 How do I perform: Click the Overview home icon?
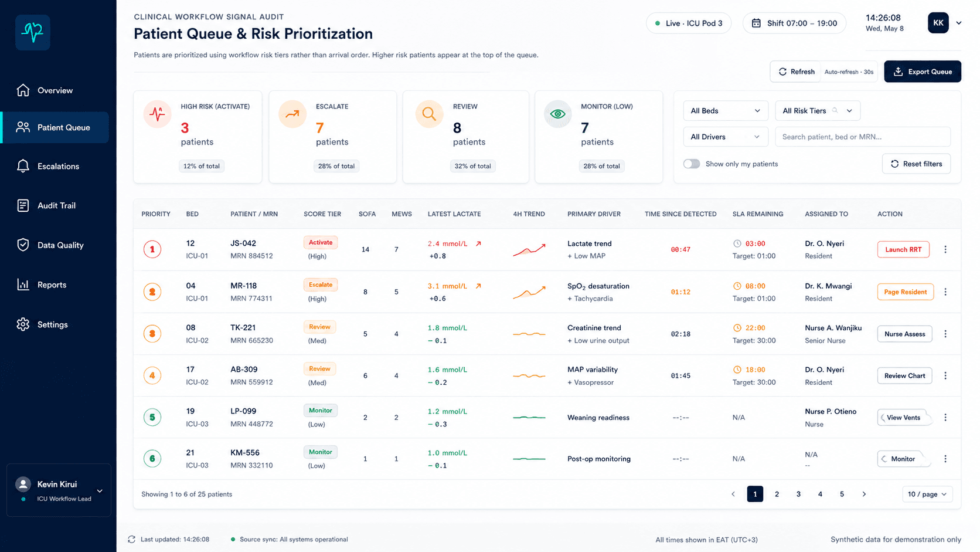click(23, 90)
